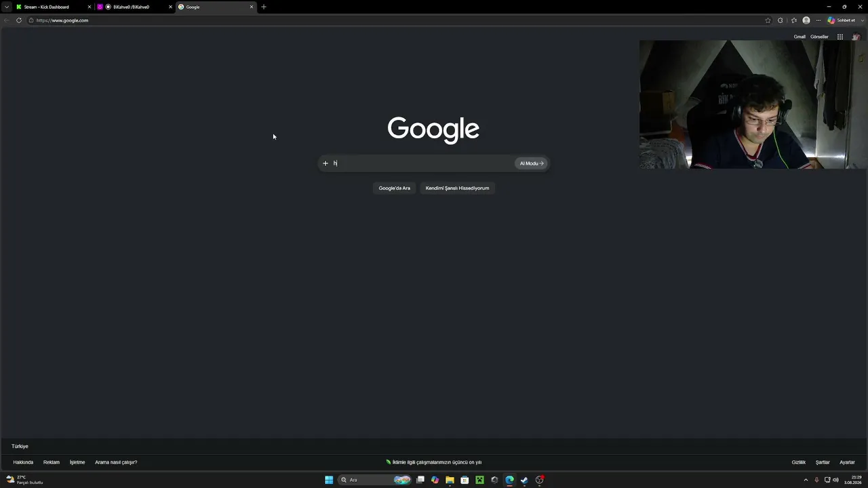This screenshot has width=868, height=488.
Task: Launch Minecraft from the taskbar
Action: coord(479,480)
